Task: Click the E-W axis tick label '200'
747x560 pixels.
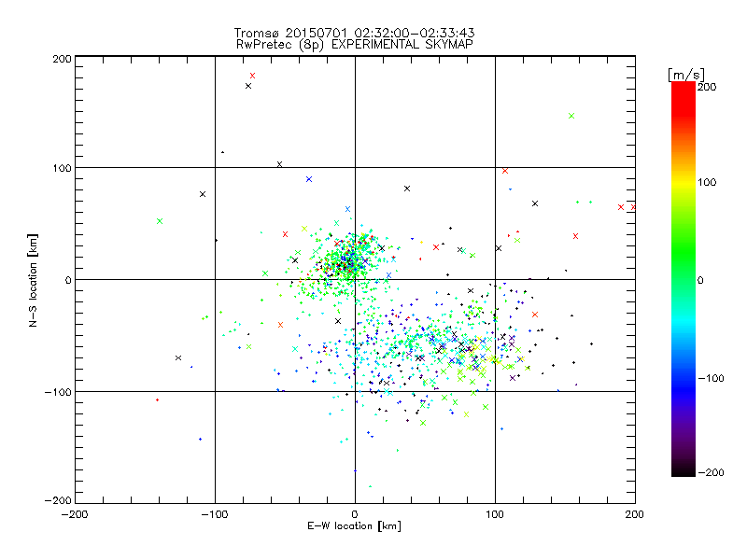Action: (x=635, y=514)
